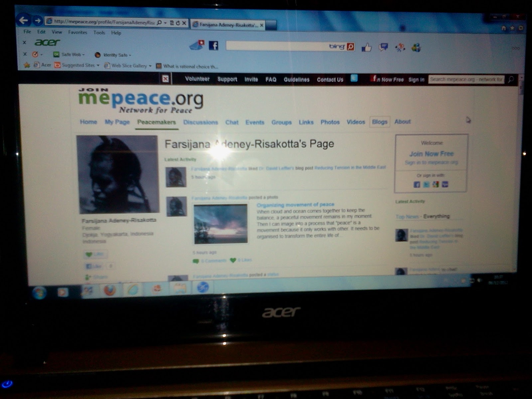Open the Peacemakers navigation tab

[x=156, y=122]
